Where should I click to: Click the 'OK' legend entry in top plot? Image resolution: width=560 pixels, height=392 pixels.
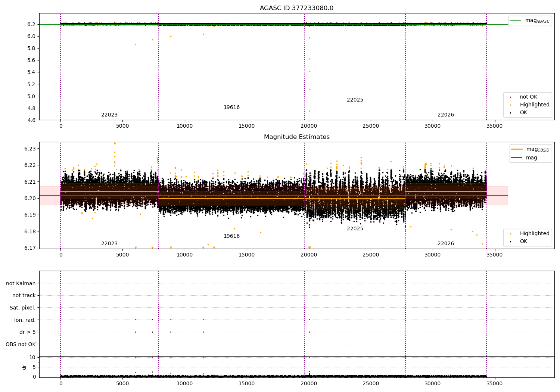523,113
